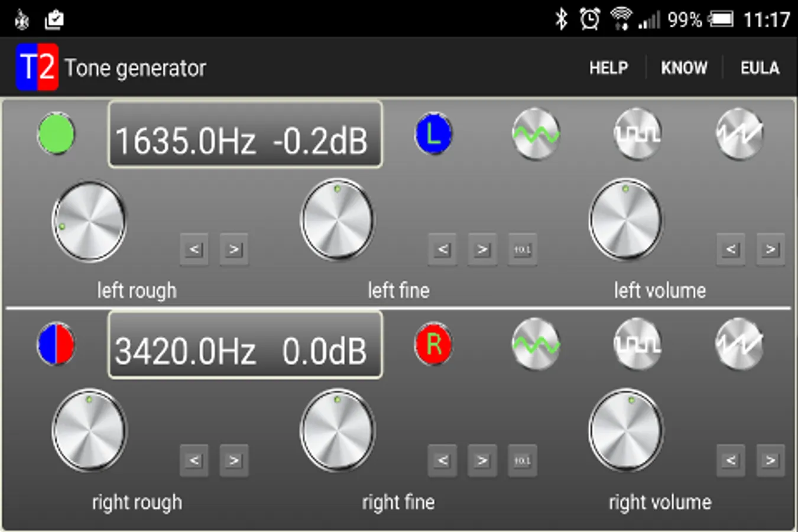Toggle the blue-red stereo link button
Image resolution: width=798 pixels, height=532 pixels.
tap(56, 345)
